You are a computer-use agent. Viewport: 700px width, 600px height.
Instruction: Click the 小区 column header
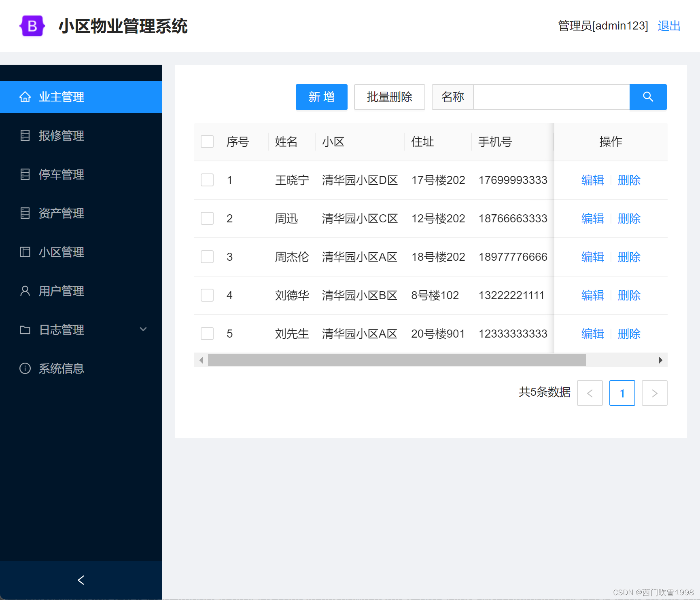[x=333, y=142]
